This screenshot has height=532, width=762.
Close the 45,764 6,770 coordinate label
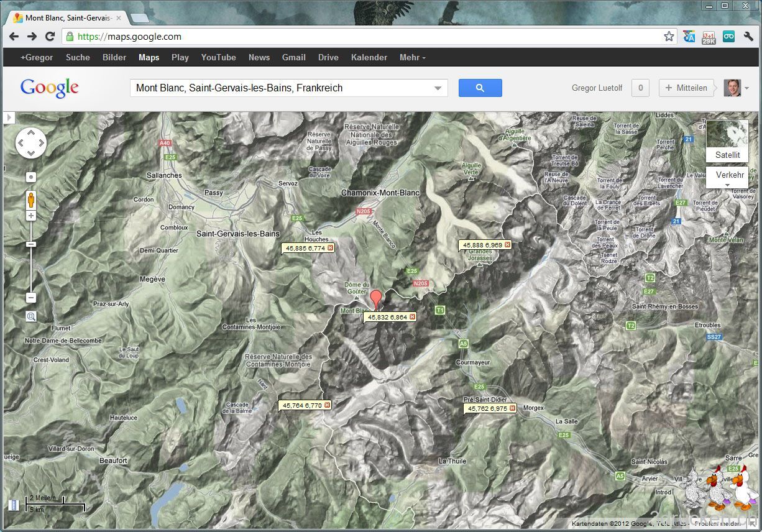coord(327,405)
